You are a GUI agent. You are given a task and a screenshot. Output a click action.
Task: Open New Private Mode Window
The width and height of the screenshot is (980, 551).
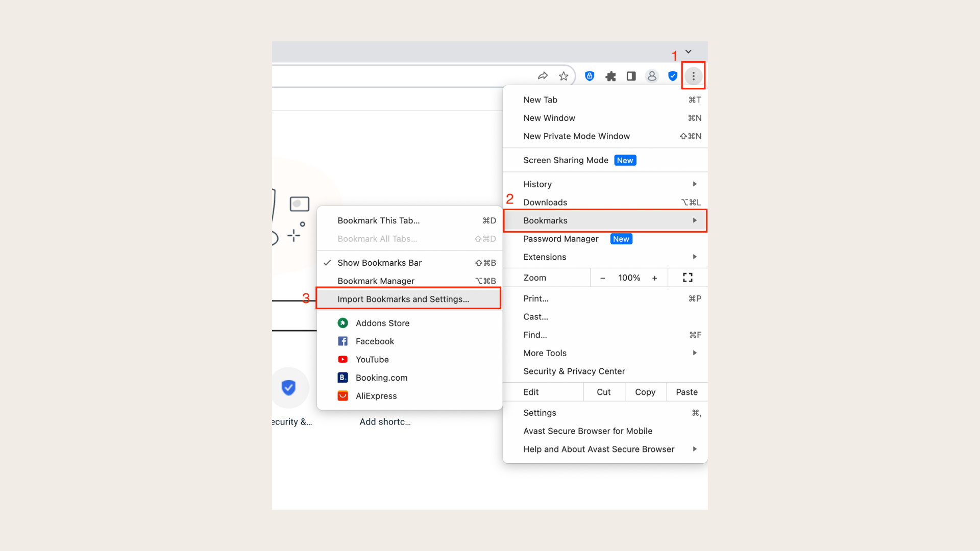[605, 136]
